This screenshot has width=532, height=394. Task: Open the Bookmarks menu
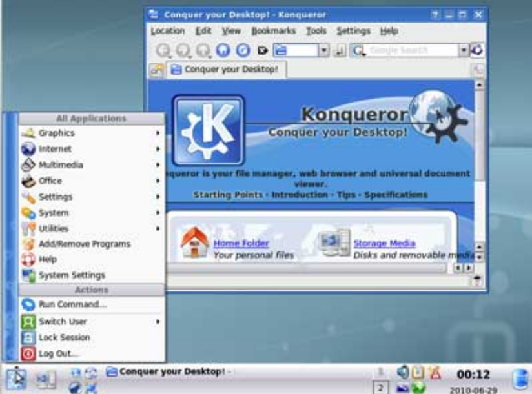[274, 31]
